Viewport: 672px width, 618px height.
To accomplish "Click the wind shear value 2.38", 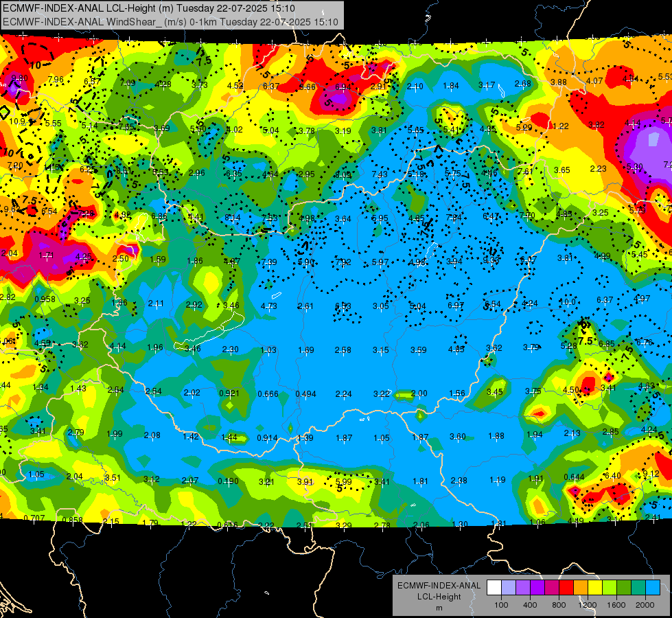I will click(x=459, y=481).
